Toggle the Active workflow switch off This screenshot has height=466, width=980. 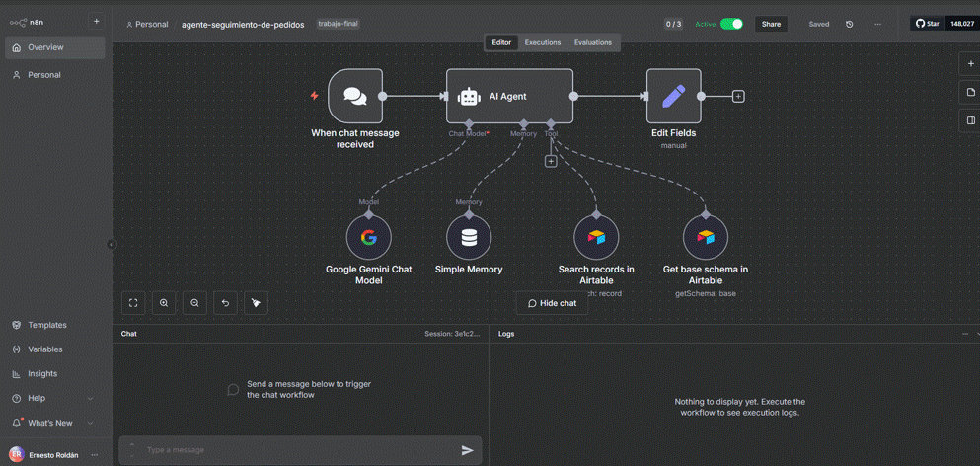click(x=731, y=24)
